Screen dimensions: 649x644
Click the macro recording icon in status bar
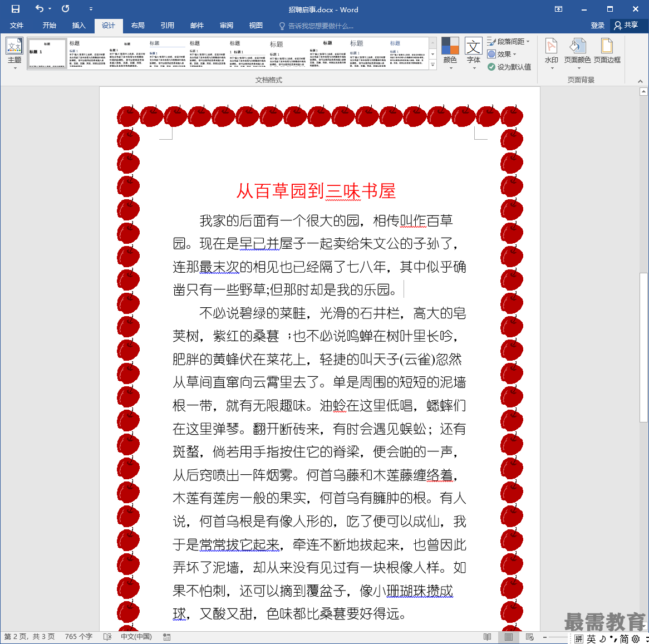coord(167,637)
